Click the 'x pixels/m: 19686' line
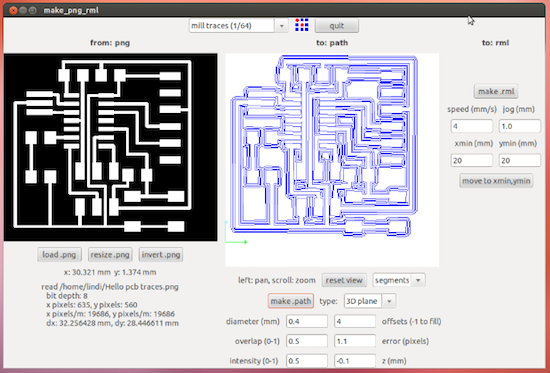Image resolution: width=550 pixels, height=373 pixels. point(110,314)
